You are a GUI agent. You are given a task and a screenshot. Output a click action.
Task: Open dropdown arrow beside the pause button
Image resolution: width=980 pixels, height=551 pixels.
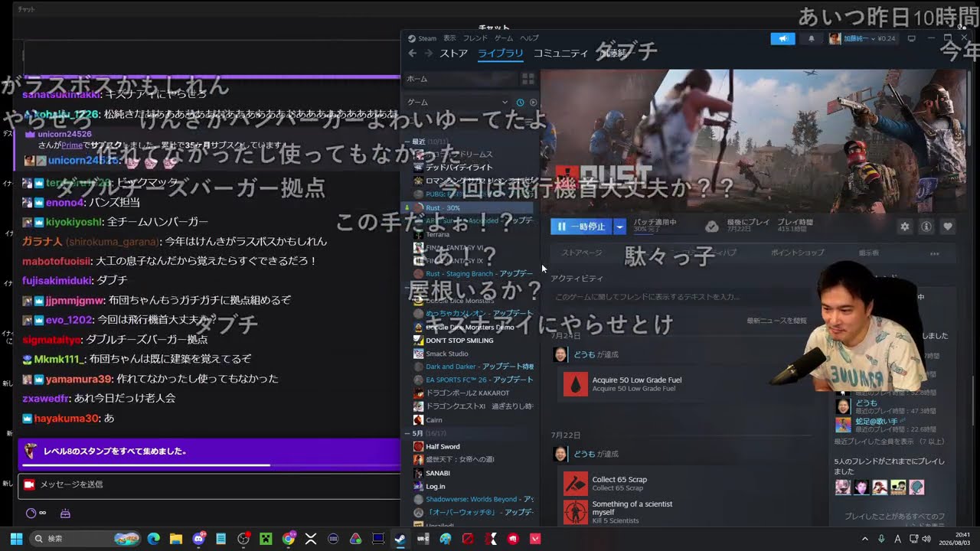pyautogui.click(x=620, y=227)
